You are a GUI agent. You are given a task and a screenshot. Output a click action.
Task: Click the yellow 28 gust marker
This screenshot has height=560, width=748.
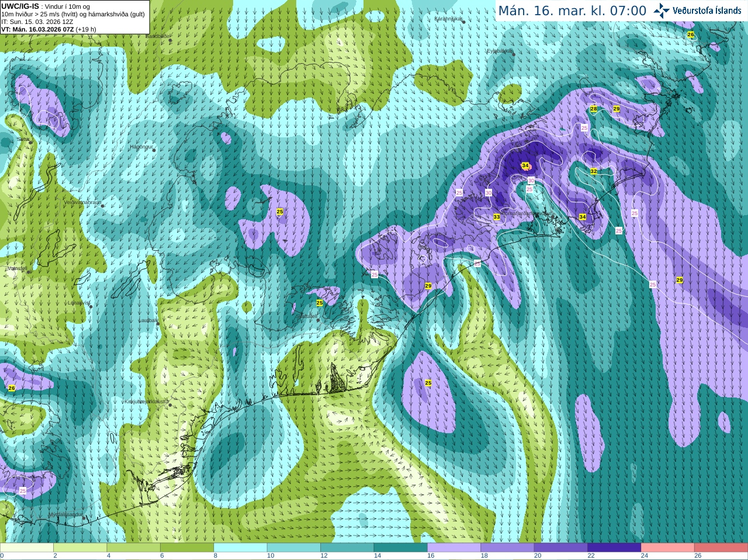594,109
